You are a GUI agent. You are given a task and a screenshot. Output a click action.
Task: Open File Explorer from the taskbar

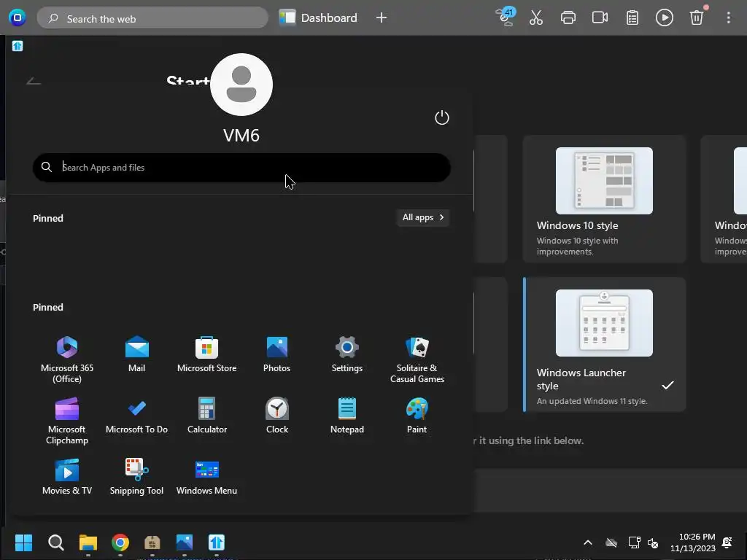(88, 542)
